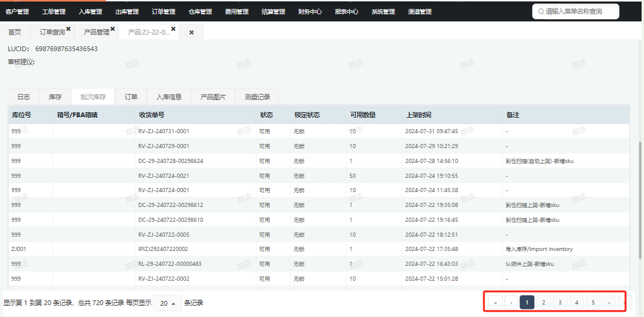644x317 pixels.
Task: Click the standalone close-all-tabs x icon
Action: 192,33
